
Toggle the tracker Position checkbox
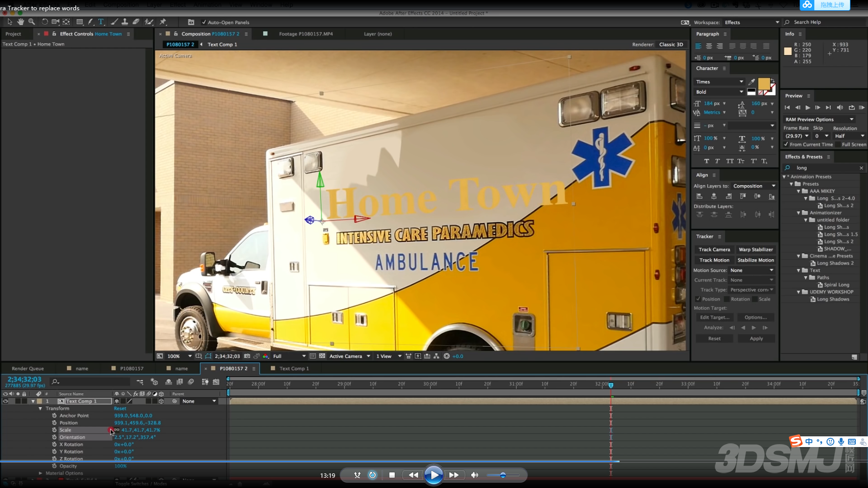click(698, 299)
